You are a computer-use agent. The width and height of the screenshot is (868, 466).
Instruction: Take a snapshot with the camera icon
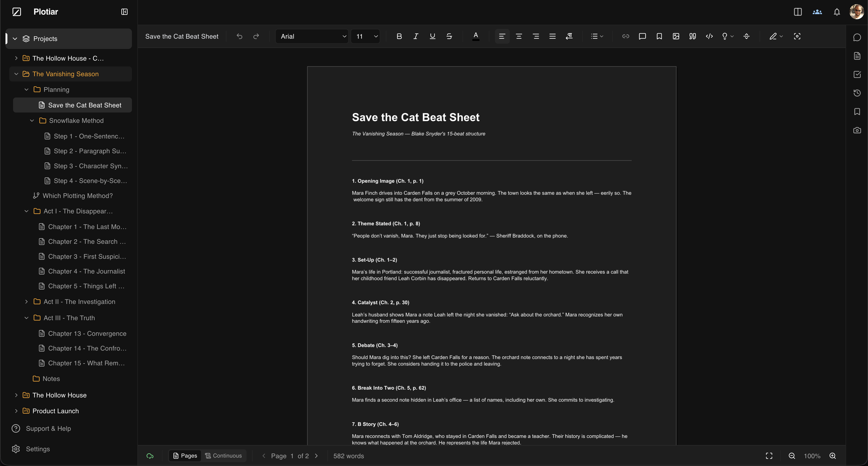pos(857,130)
